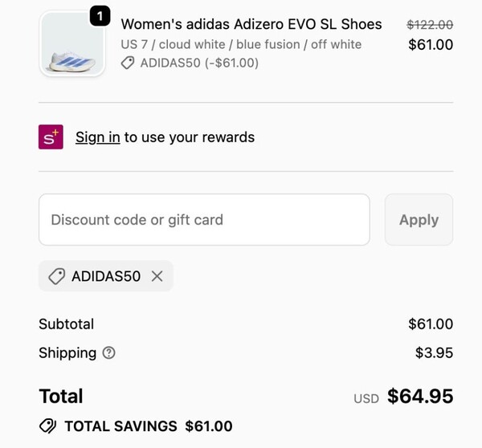This screenshot has height=448, width=482.
Task: Click the Women's adidas Adizero EVO SL Shoes title
Action: (251, 24)
